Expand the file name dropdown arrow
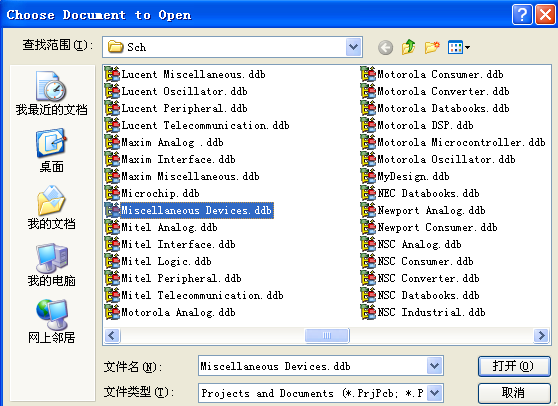The height and width of the screenshot is (406, 558). [435, 366]
